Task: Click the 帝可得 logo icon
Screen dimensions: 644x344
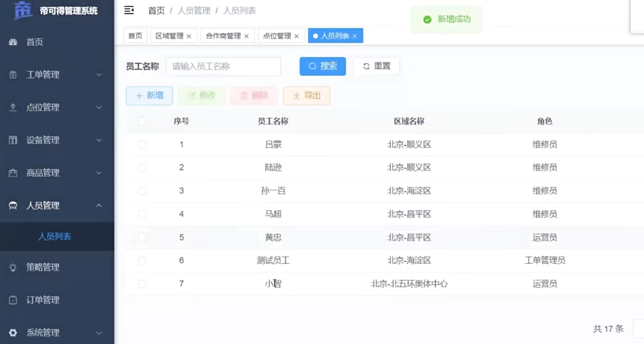Action: tap(23, 10)
